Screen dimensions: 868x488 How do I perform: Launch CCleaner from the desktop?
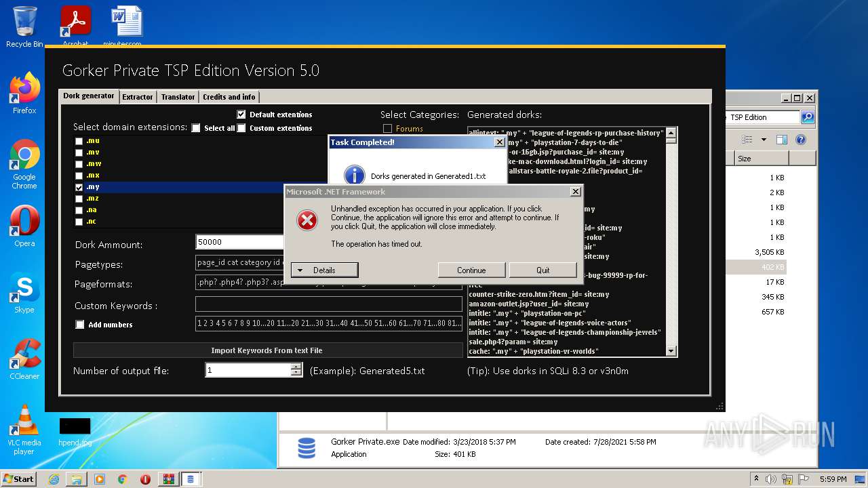[24, 359]
